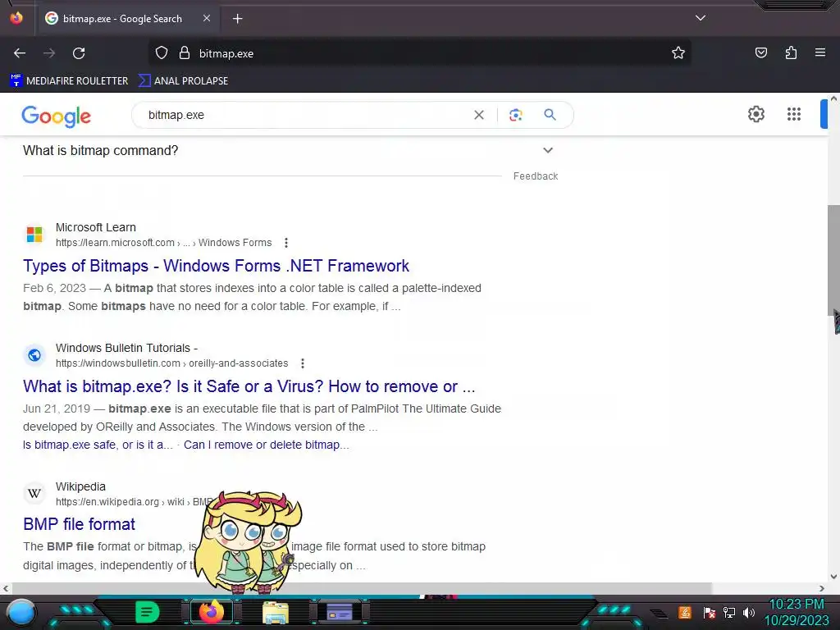This screenshot has height=630, width=840.
Task: Open the Firefox application menu
Action: [820, 52]
